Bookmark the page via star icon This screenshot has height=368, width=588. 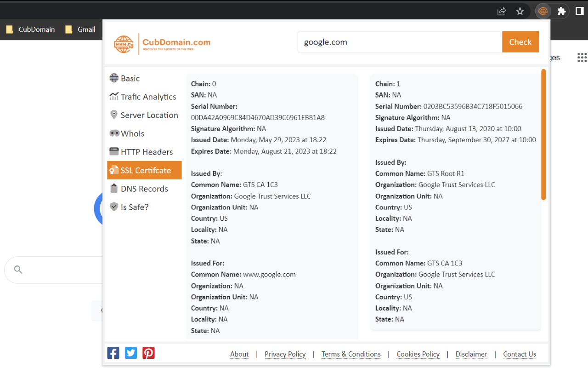tap(520, 11)
